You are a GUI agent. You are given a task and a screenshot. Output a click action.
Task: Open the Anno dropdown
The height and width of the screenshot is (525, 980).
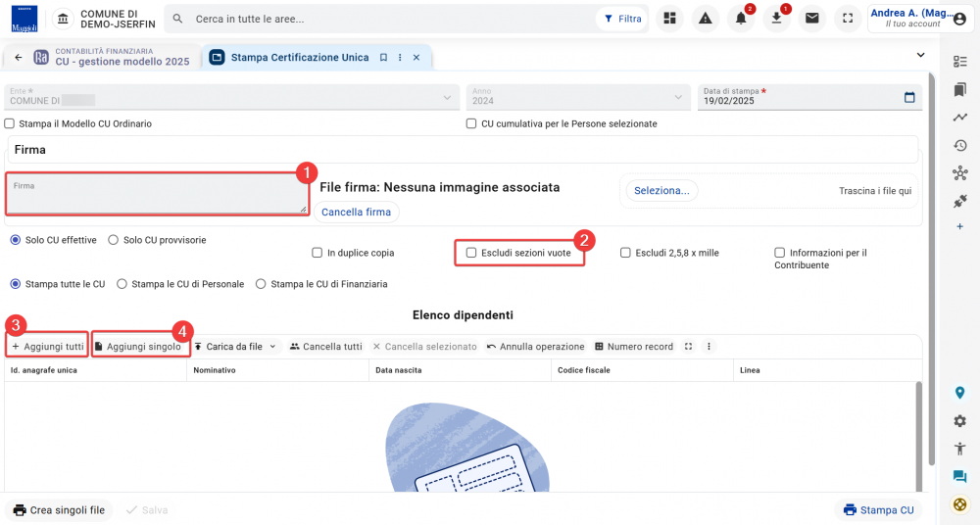tap(578, 98)
